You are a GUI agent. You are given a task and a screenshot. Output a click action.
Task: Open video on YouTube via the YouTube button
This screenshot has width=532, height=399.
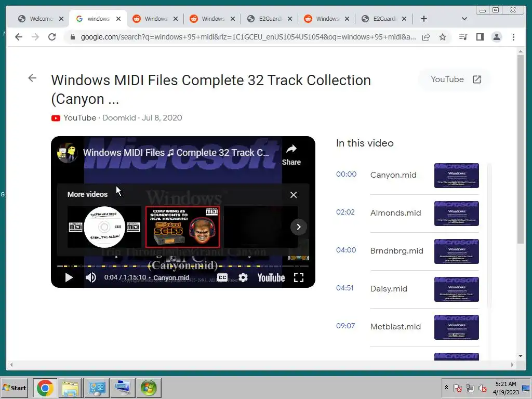[x=455, y=79]
